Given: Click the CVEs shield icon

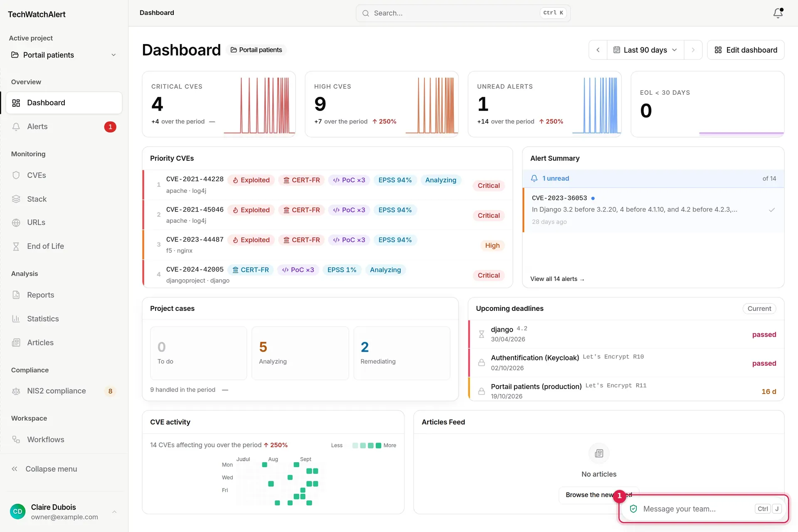Looking at the screenshot, I should coord(16,175).
